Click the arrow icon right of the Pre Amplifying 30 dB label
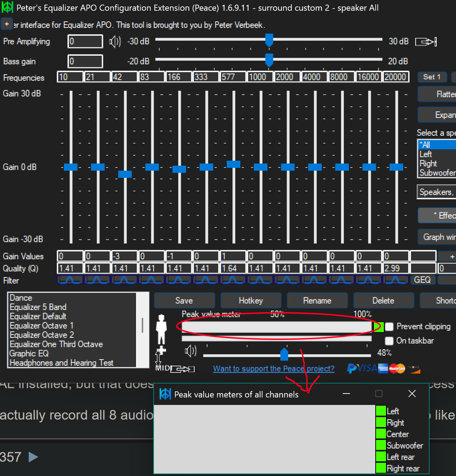456x476 pixels. point(426,42)
